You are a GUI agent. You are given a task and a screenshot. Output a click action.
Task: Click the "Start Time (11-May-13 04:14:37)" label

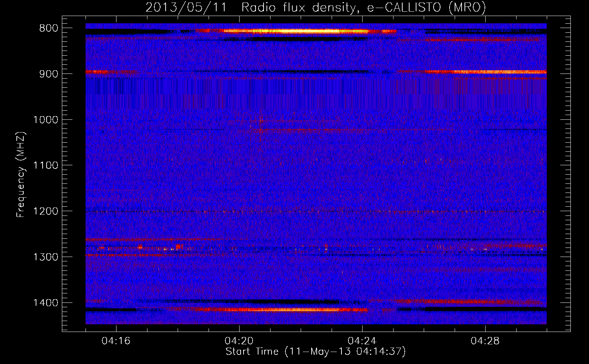tap(316, 351)
